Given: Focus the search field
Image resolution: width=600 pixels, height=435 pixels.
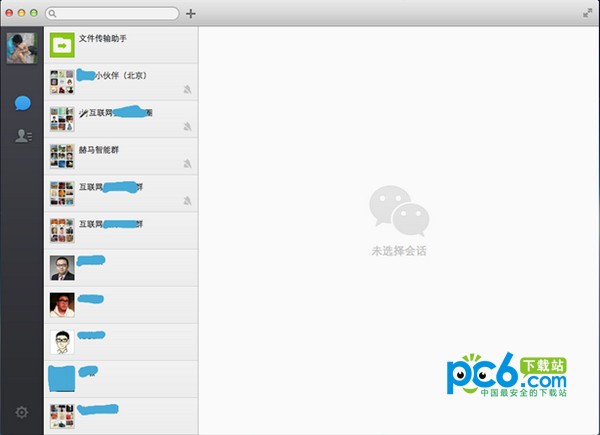Looking at the screenshot, I should coord(112,13).
